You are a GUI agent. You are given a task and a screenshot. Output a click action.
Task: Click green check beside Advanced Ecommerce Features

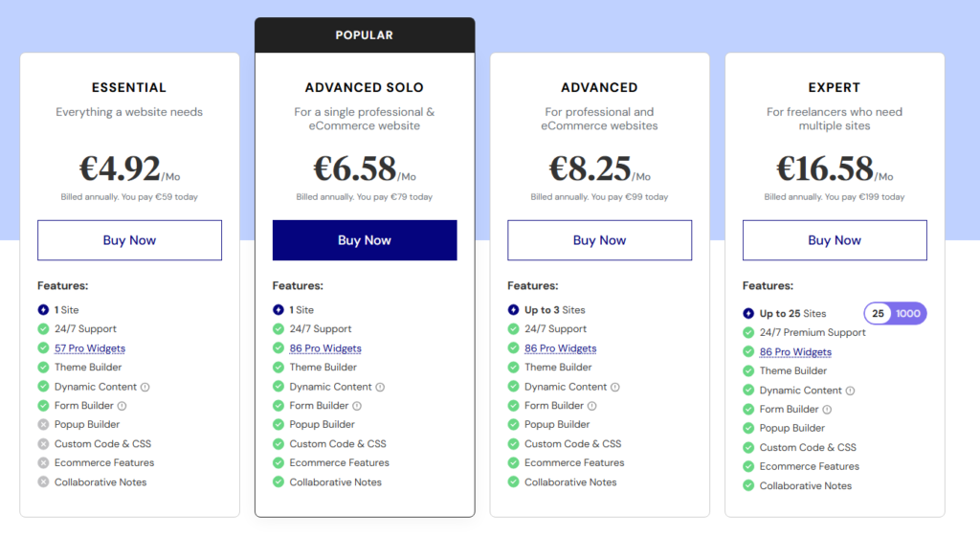(513, 463)
